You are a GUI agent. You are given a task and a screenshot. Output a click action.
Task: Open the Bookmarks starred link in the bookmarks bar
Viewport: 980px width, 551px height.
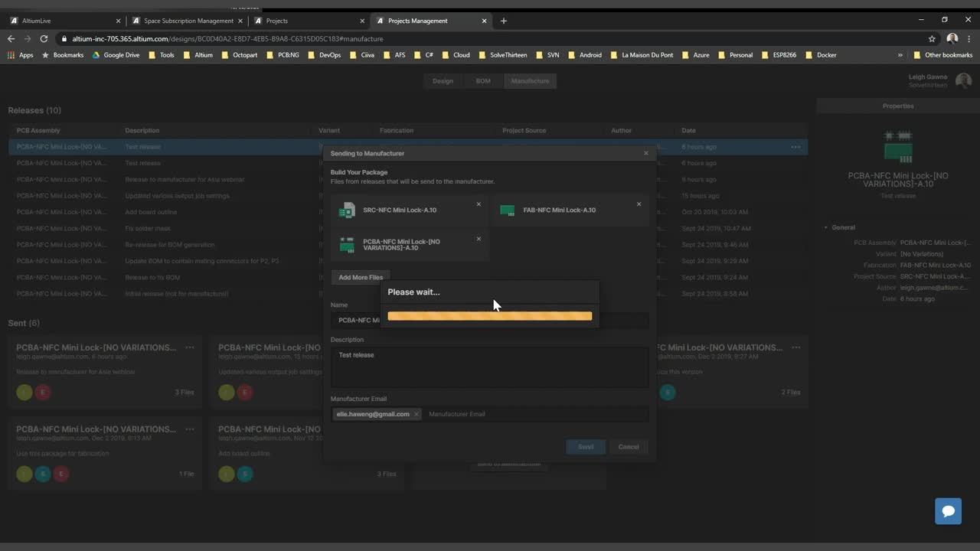pyautogui.click(x=63, y=55)
